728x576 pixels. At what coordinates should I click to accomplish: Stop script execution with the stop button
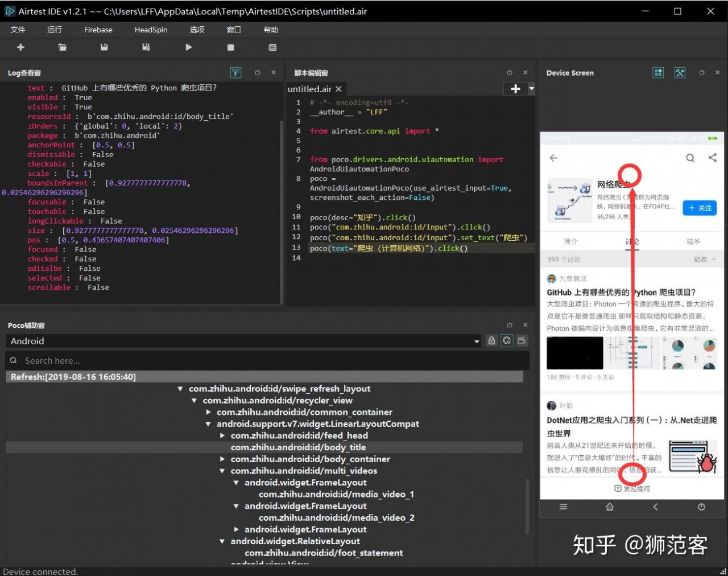point(230,47)
